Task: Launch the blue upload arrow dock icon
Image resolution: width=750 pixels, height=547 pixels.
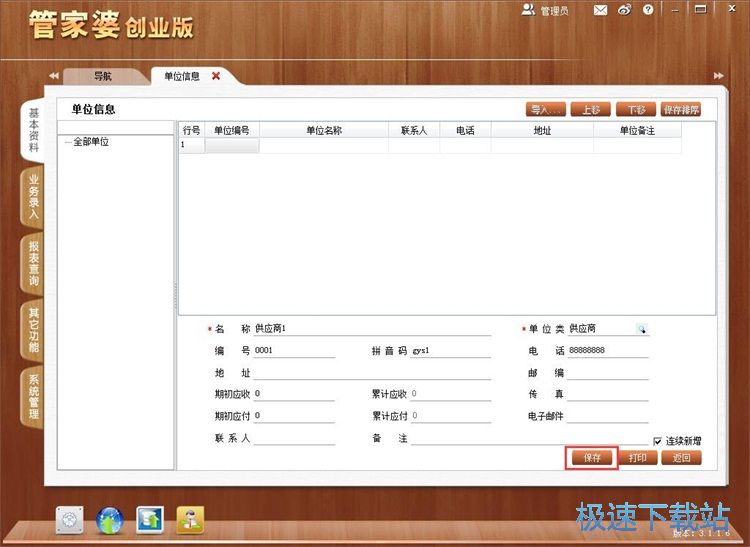Action: pyautogui.click(x=150, y=520)
